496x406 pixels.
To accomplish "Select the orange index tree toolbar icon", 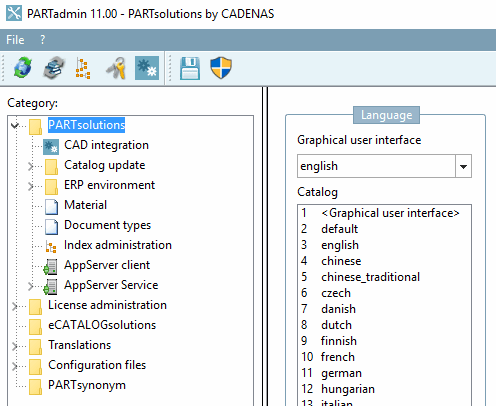I will tap(83, 68).
